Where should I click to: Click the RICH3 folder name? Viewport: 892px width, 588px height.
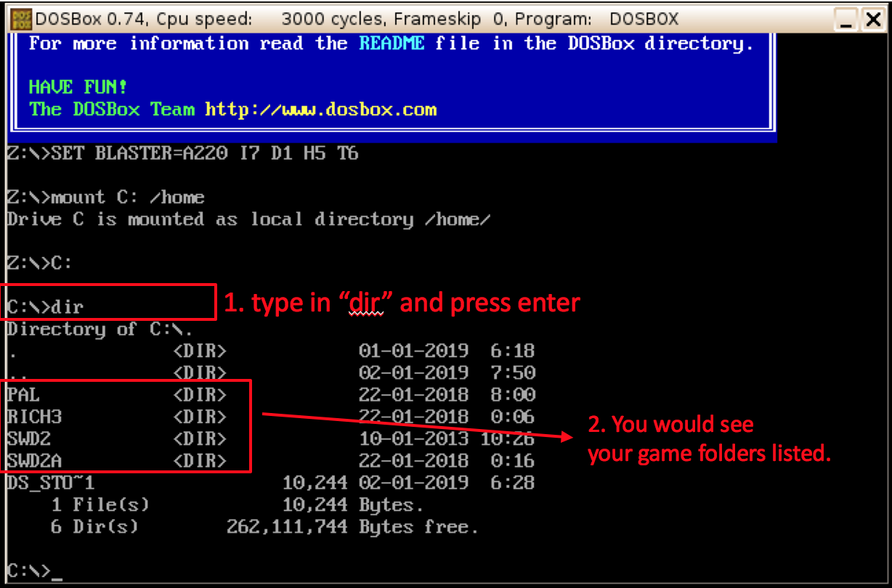coord(34,417)
